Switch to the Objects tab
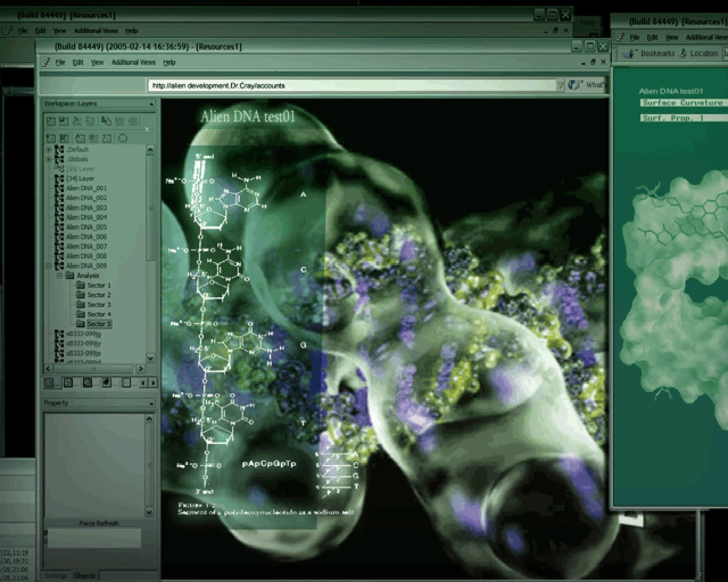 pos(84,575)
